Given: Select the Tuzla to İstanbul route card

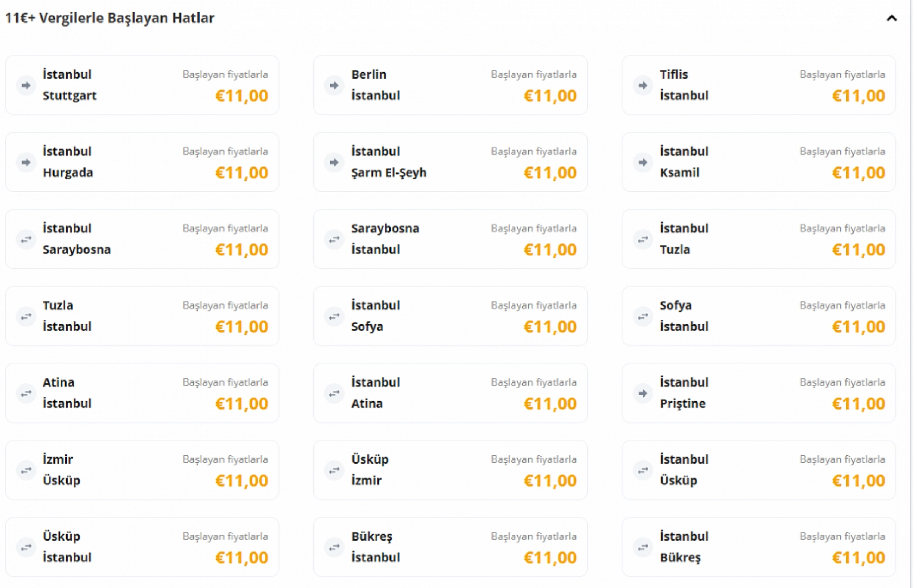Looking at the screenshot, I should [x=142, y=317].
